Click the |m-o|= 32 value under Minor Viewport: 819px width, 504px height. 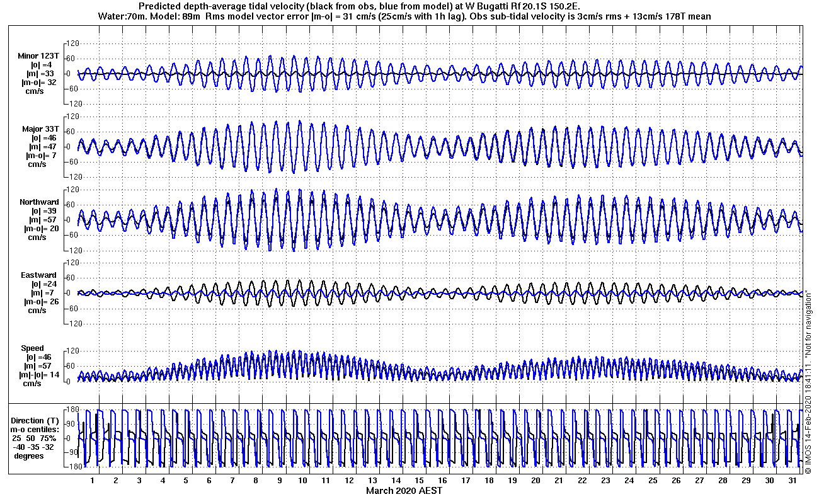39,83
